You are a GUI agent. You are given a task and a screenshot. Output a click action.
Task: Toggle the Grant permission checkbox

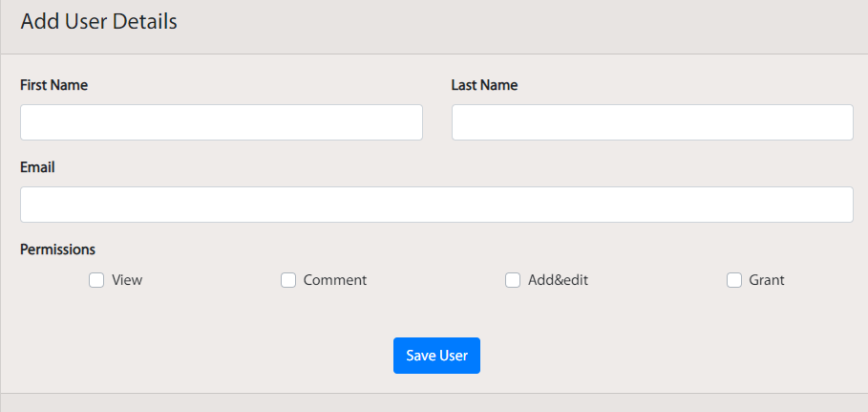pos(734,281)
